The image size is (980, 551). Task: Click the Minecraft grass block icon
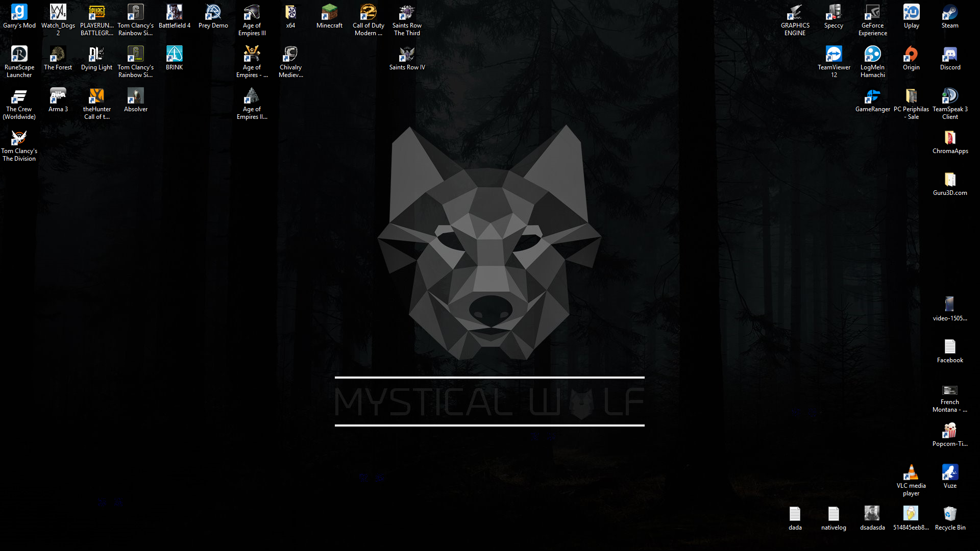click(x=329, y=12)
